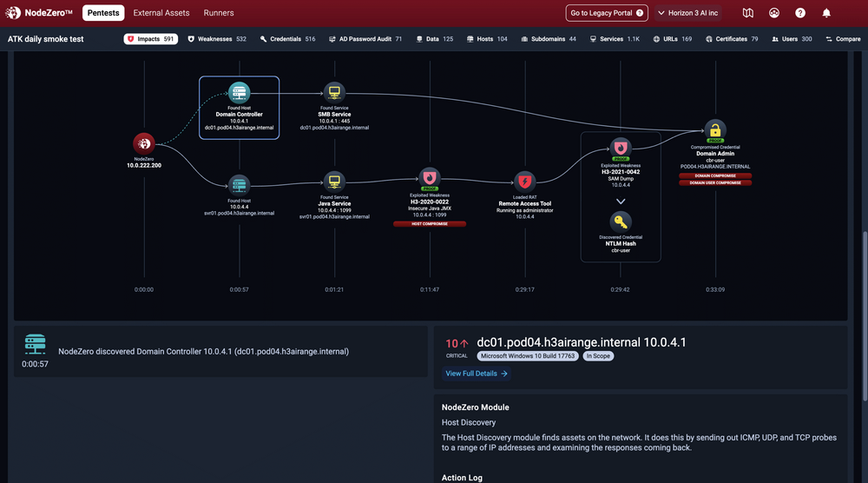
Task: Open the help question mark icon
Action: [x=800, y=13]
